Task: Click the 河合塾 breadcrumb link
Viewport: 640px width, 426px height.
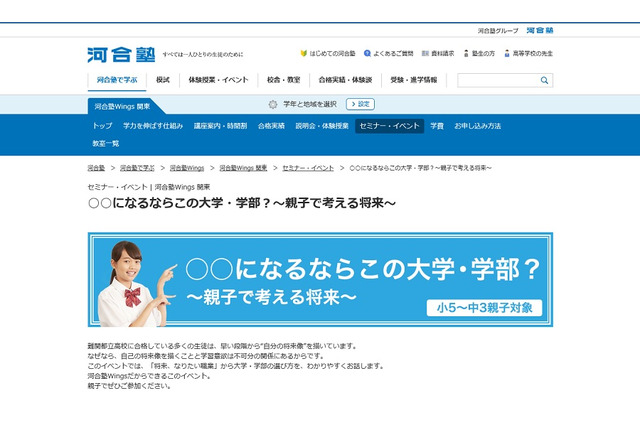Action: tap(96, 168)
